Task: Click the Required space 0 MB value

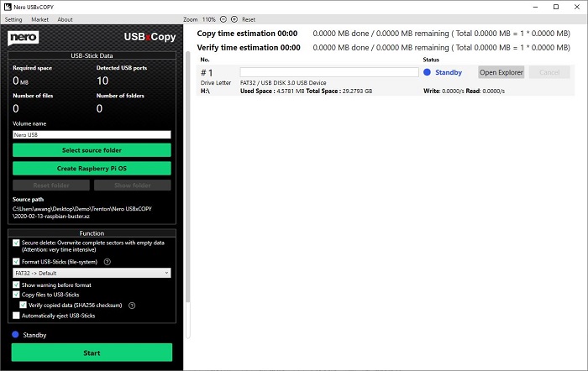Action: (21, 81)
